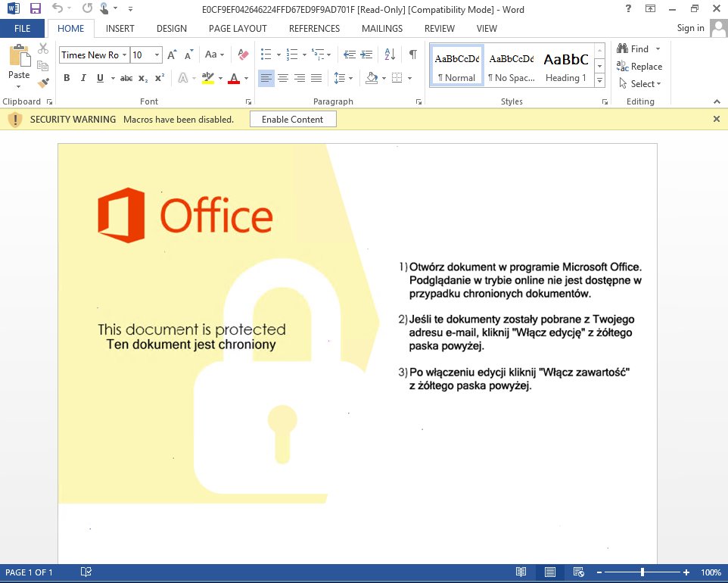Click the Replace button

639,67
